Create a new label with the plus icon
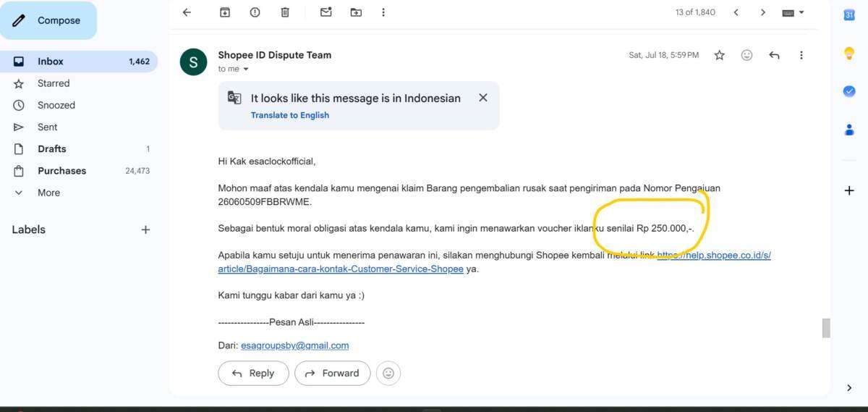Viewport: 868px width, 412px height. pos(145,230)
